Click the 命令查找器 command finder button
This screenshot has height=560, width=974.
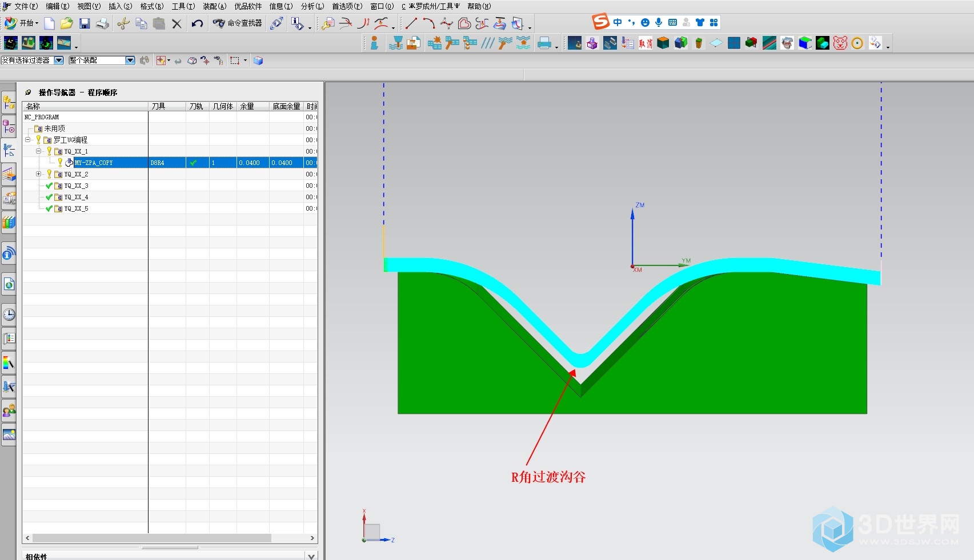pos(238,23)
